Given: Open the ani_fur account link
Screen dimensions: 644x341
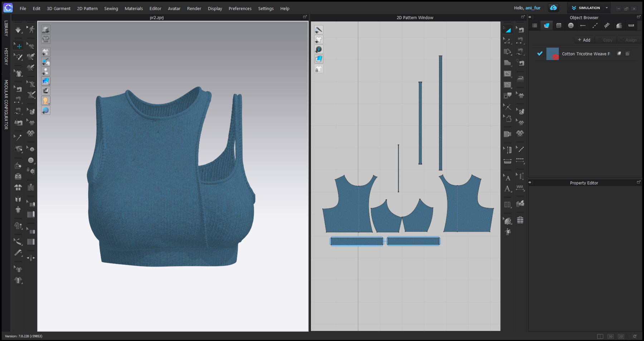Looking at the screenshot, I should coord(532,8).
